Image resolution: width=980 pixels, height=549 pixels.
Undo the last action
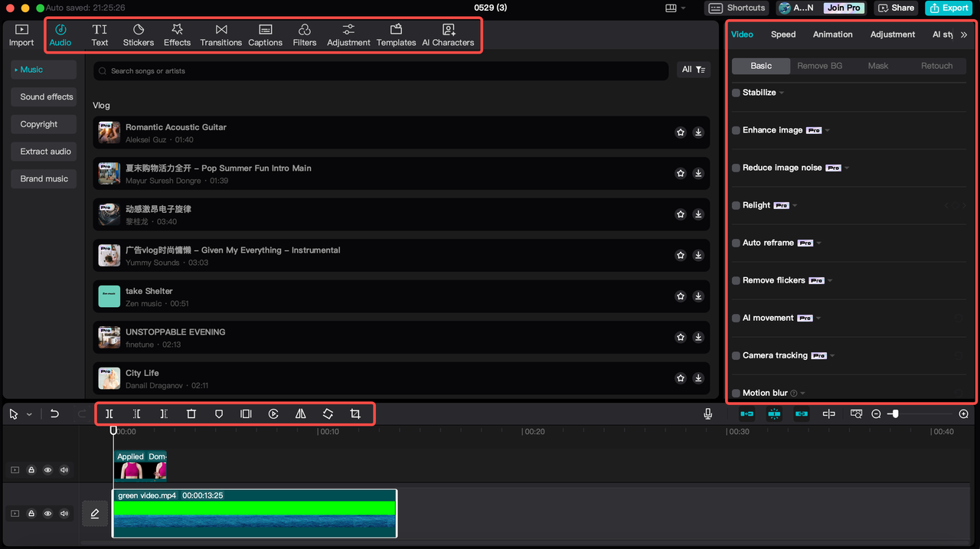(54, 413)
